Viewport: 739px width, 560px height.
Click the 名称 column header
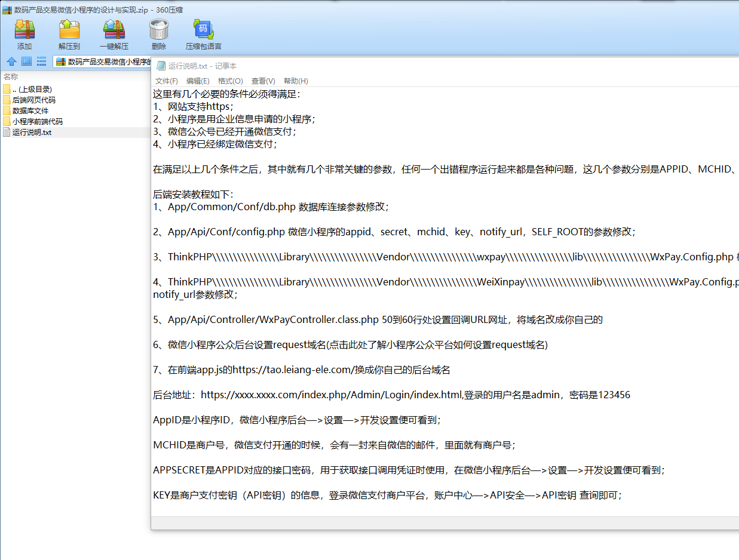pos(11,76)
